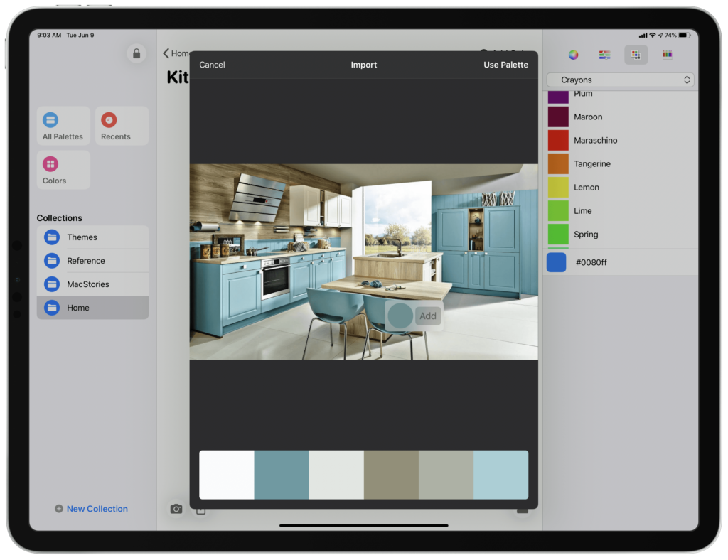This screenshot has height=560, width=728.
Task: Click the blue current color swatch
Action: click(556, 263)
